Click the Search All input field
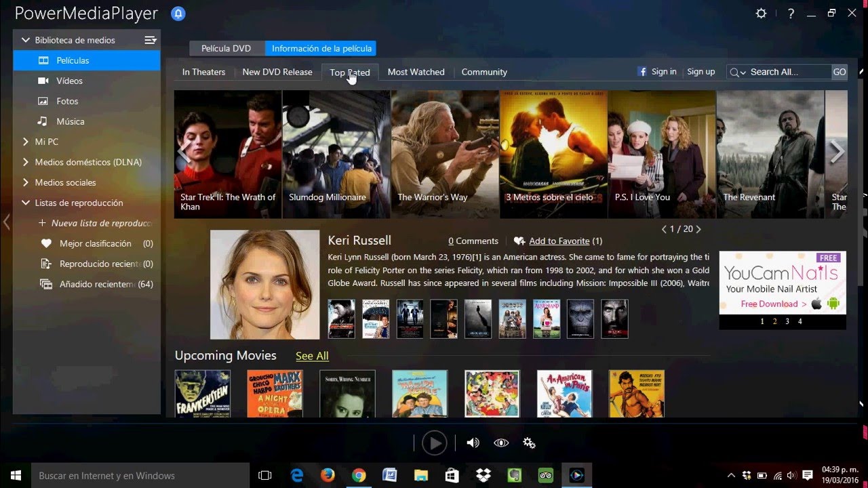 tap(789, 72)
